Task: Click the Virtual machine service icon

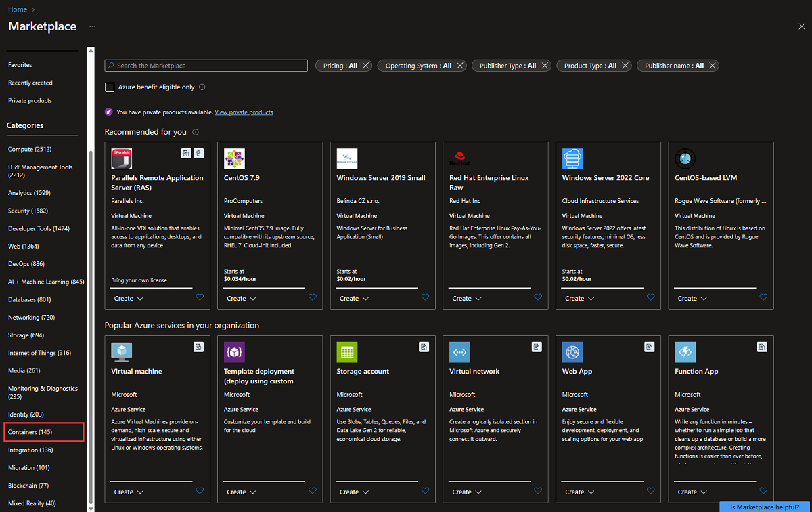Action: pos(121,351)
